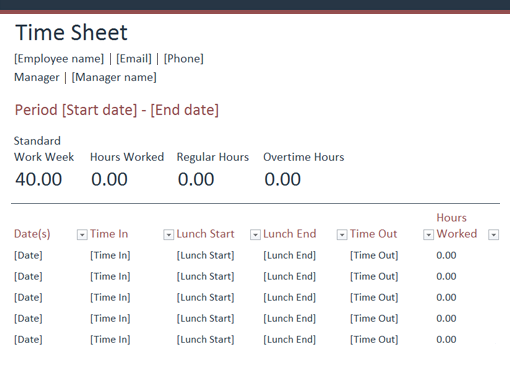Click the [Phone] placeholder field
This screenshot has height=382, width=510.
[x=183, y=59]
